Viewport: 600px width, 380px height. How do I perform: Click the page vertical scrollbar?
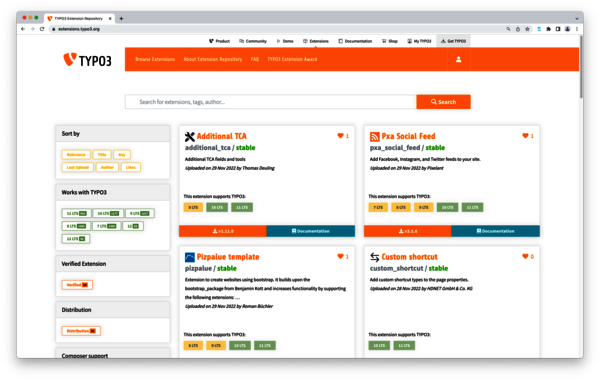(x=581, y=67)
